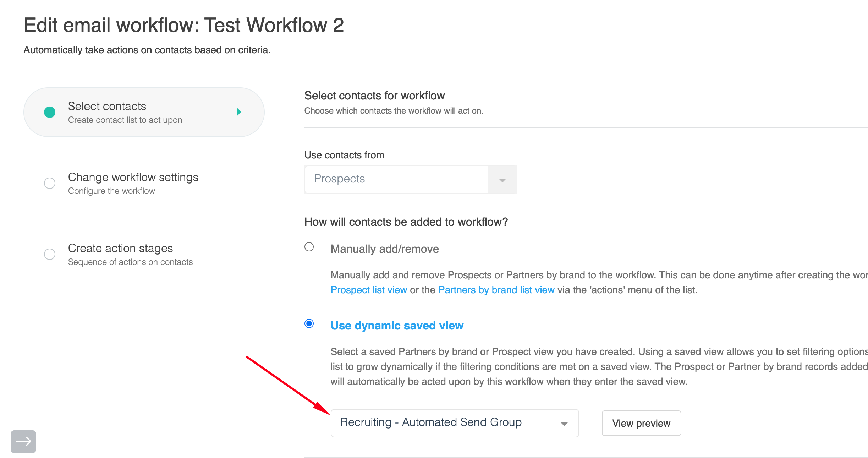Viewport: 868px width, 458px height.
Task: Click the View preview button
Action: pos(641,423)
